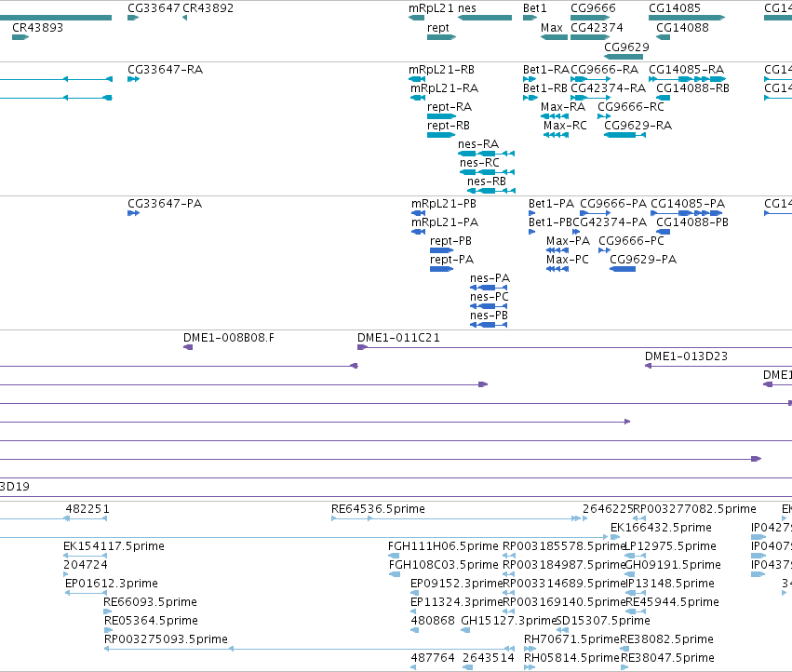Viewport: 792px width, 672px height.
Task: Open the Max-RC transcript
Action: tap(557, 135)
